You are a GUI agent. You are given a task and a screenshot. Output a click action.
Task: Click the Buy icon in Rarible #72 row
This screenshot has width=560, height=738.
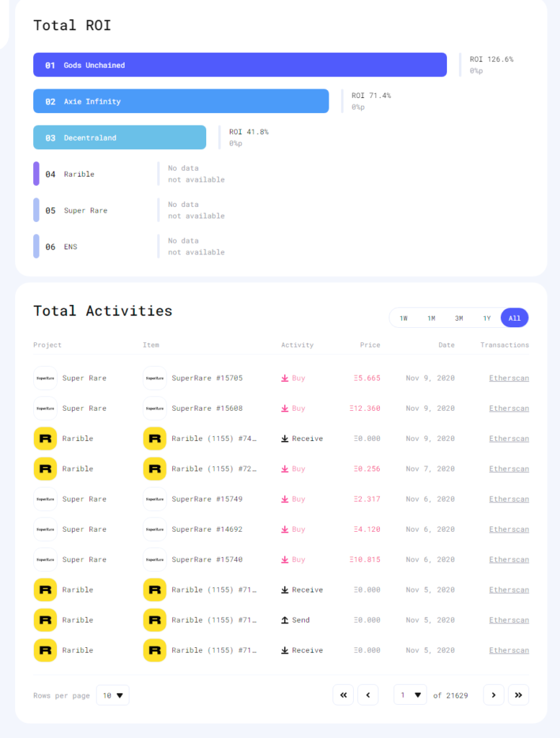[285, 468]
